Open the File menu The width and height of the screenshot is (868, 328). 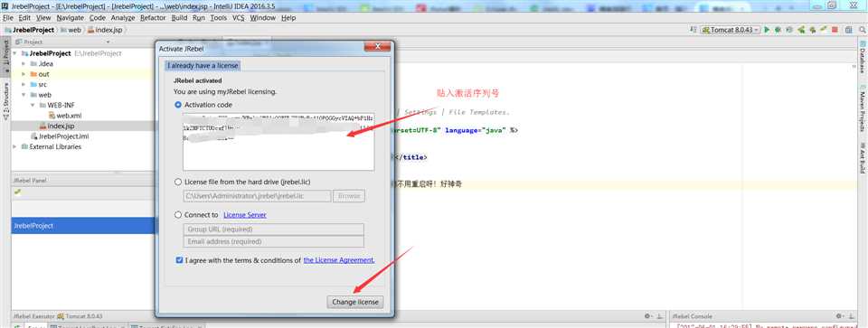click(8, 18)
